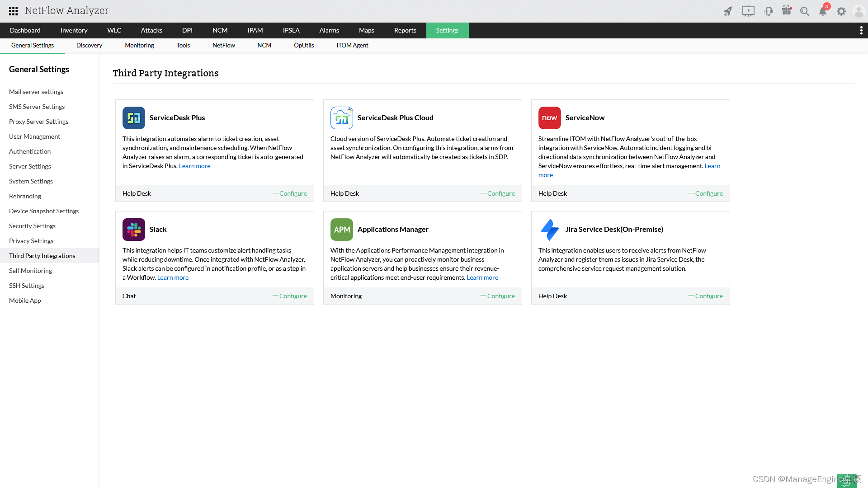
Task: Click the search magnifier icon
Action: 805,11
